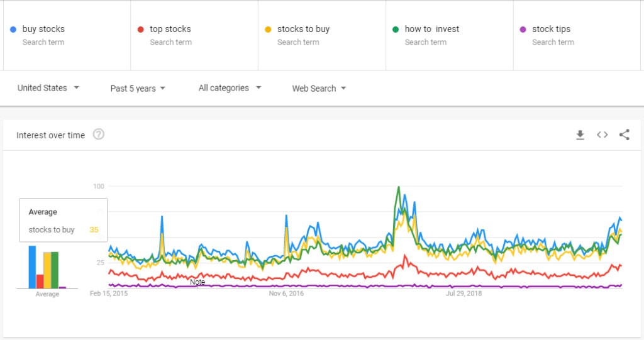Click the red dot for top stocks
644x340 pixels.
click(141, 30)
